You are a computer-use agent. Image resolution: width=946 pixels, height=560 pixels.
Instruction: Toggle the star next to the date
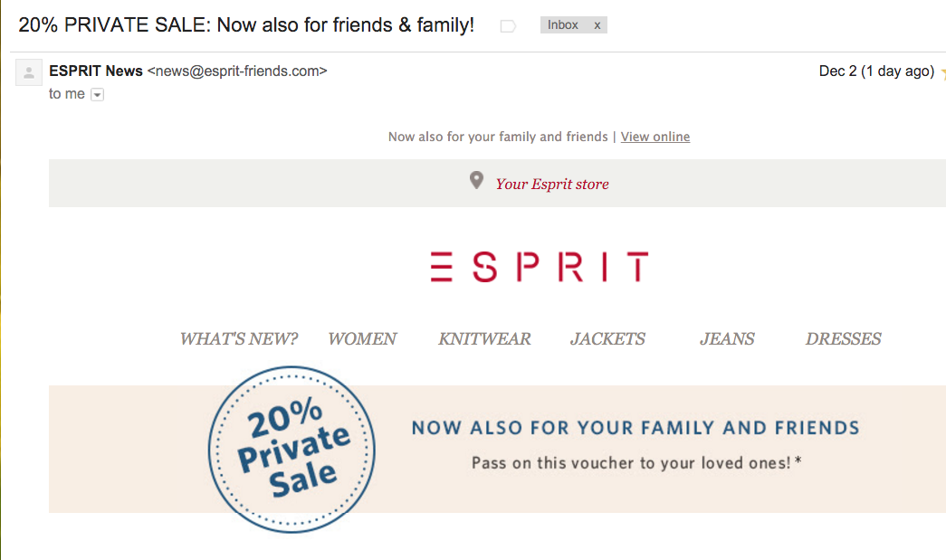tap(942, 72)
